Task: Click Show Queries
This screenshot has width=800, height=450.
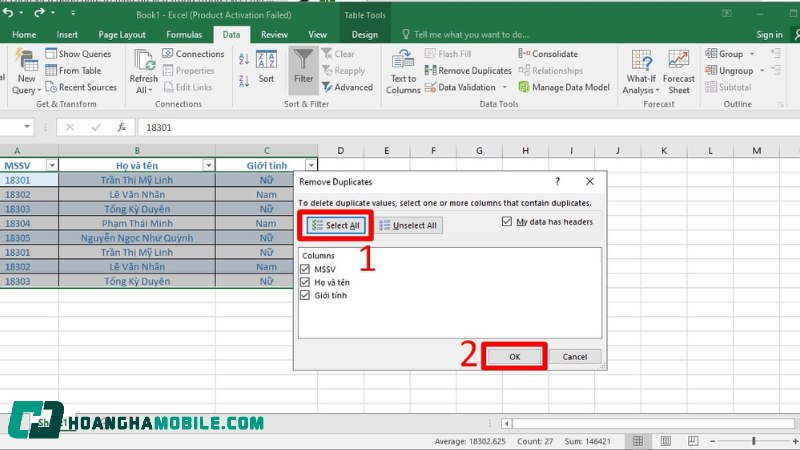Action: [x=79, y=54]
